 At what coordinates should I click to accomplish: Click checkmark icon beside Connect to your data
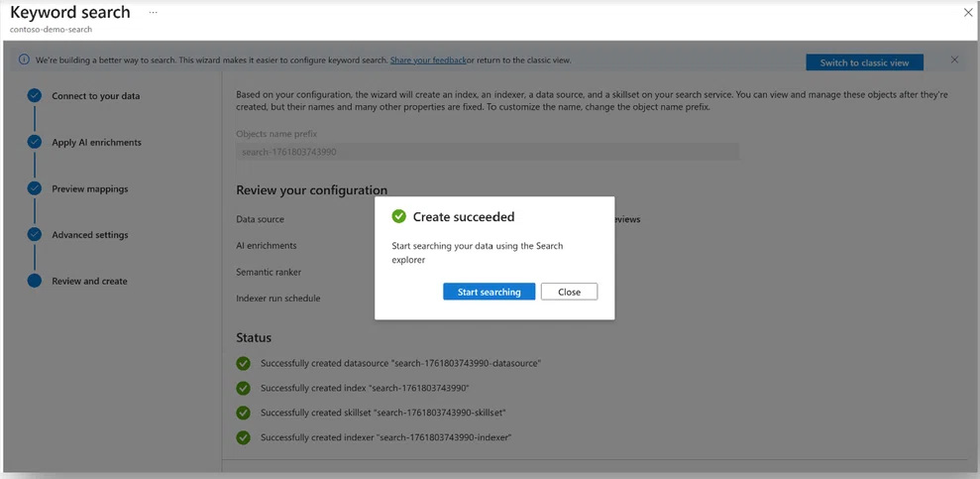(35, 95)
